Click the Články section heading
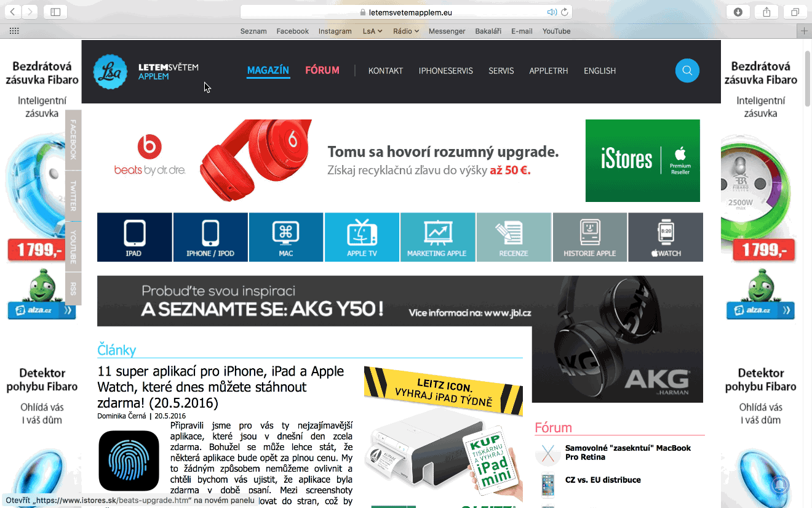This screenshot has height=508, width=812. point(116,350)
